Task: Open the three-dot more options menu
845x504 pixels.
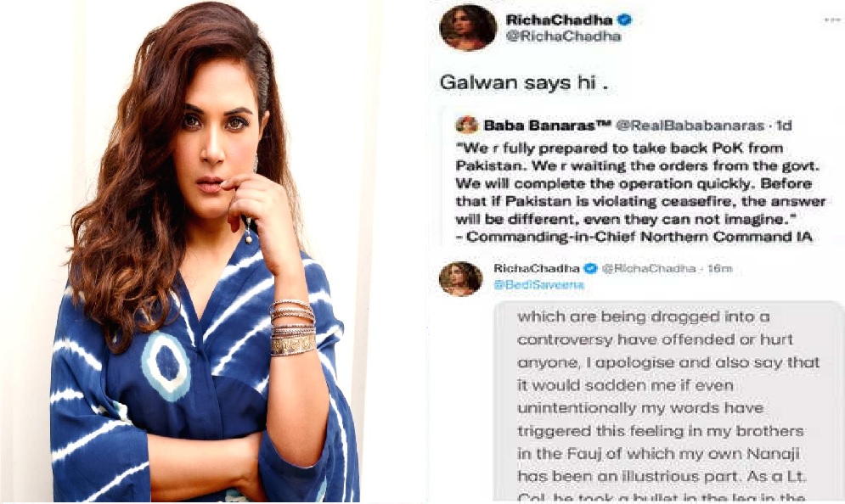Action: coord(832,20)
